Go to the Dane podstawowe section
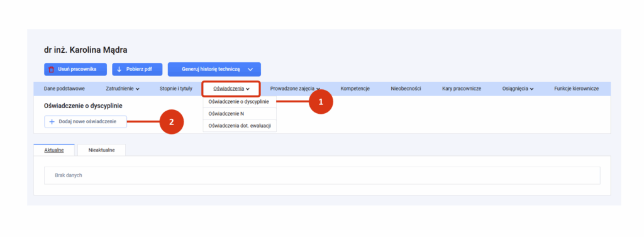 (64, 88)
